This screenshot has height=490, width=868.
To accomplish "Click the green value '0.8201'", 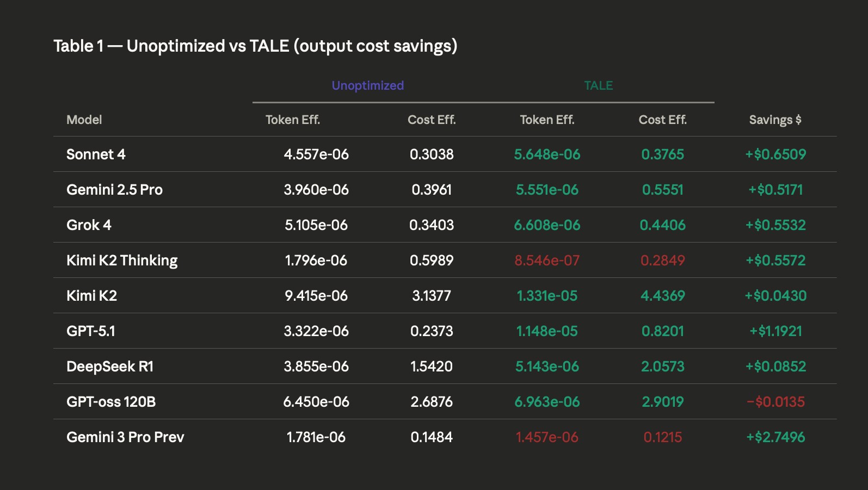I will [x=663, y=331].
